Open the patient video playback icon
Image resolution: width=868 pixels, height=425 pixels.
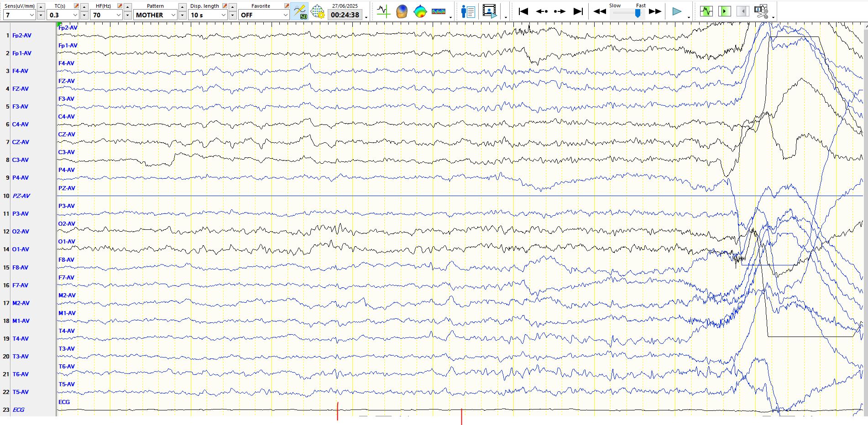point(489,11)
